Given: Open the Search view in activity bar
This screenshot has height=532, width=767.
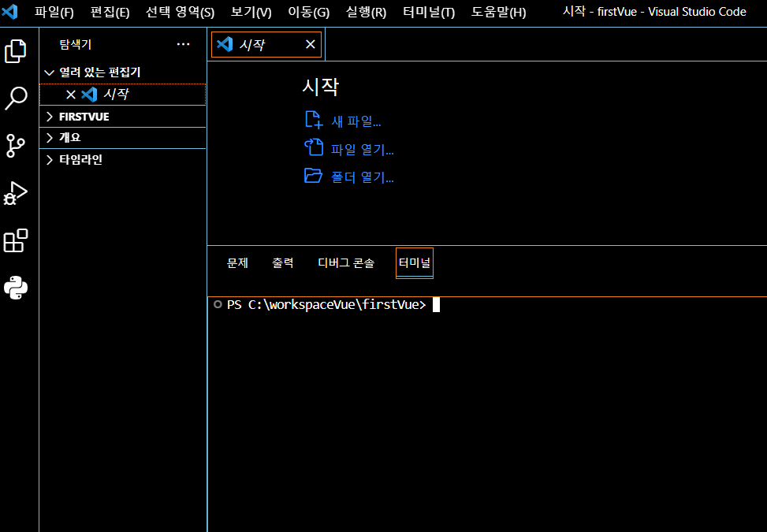Looking at the screenshot, I should tap(16, 99).
